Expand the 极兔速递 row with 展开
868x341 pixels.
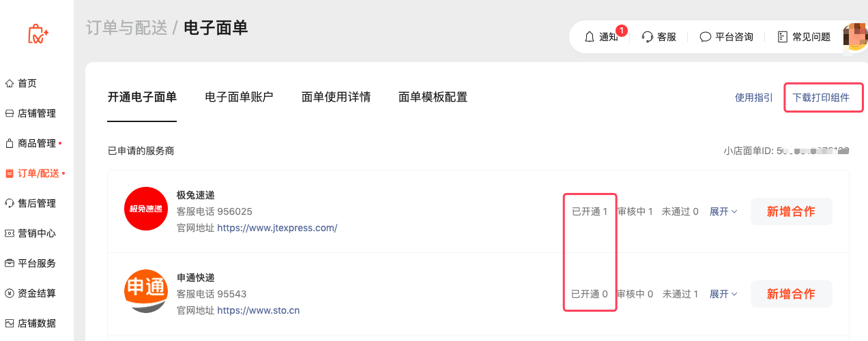(723, 211)
